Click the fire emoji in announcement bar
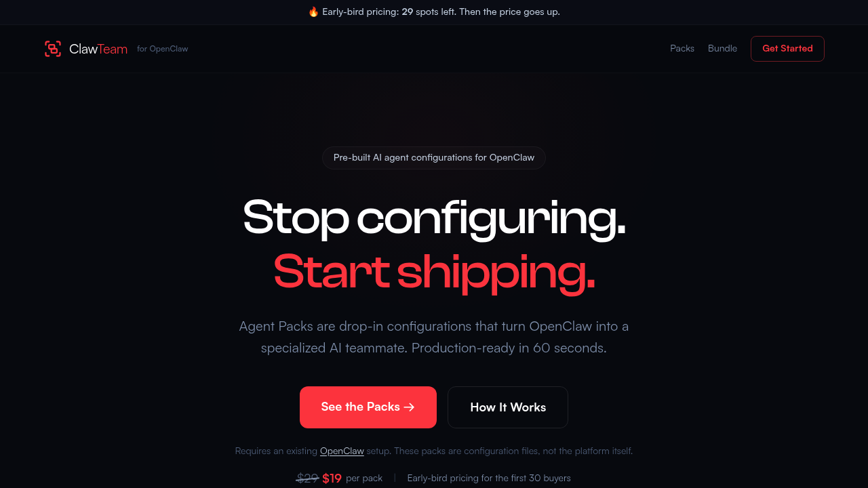This screenshot has width=868, height=488. 313,12
